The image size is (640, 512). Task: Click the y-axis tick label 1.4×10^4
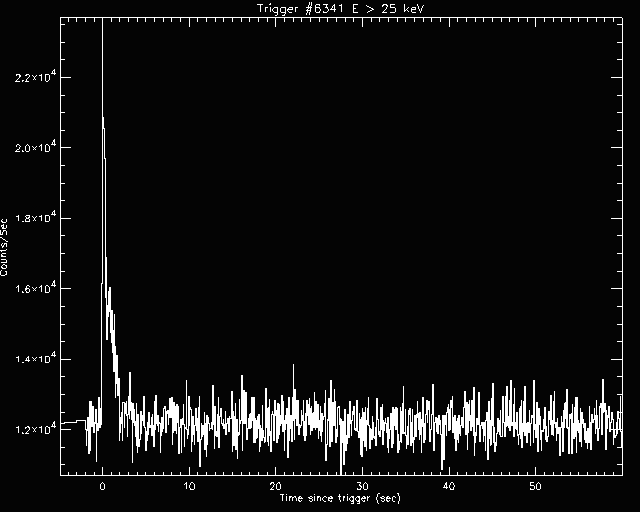point(35,359)
